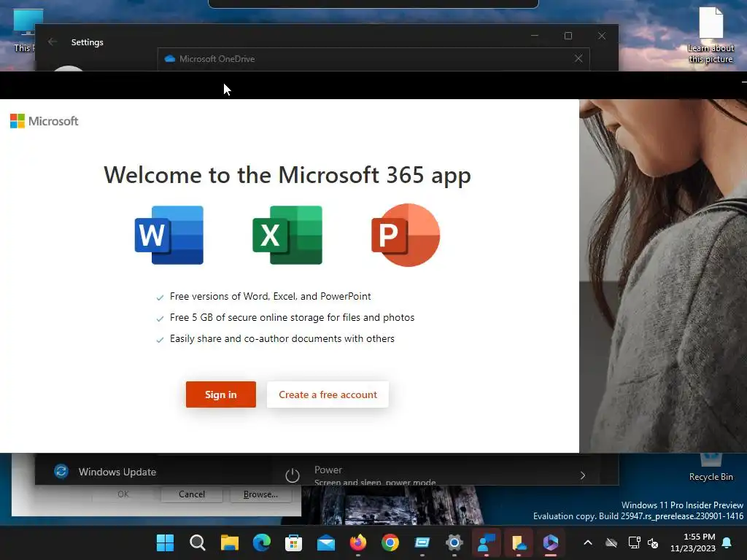Click the Excel app icon
747x560 pixels.
coord(287,236)
